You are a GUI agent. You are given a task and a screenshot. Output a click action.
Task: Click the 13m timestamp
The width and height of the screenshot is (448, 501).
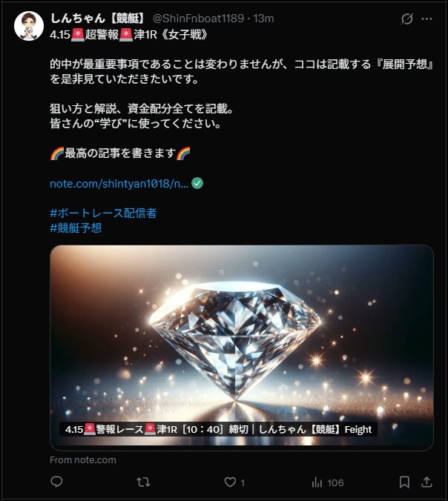tap(263, 19)
